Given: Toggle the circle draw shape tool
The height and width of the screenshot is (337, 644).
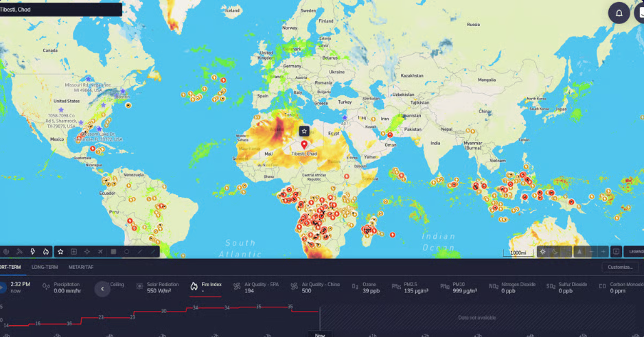Looking at the screenshot, I should 126,252.
